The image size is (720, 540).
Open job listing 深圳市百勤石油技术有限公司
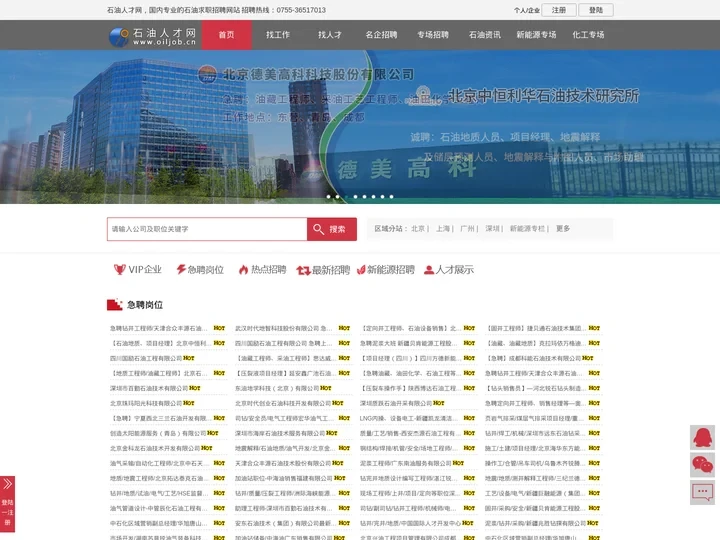tap(149, 388)
